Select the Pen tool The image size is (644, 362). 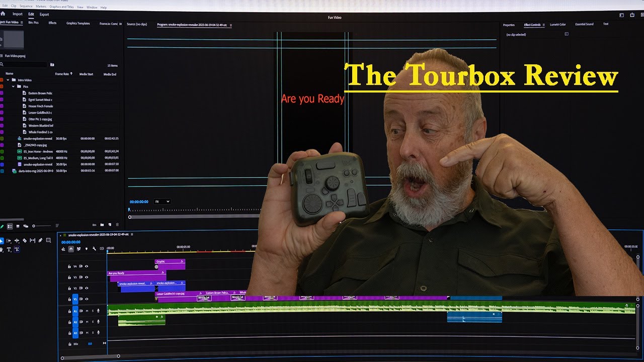(40, 240)
